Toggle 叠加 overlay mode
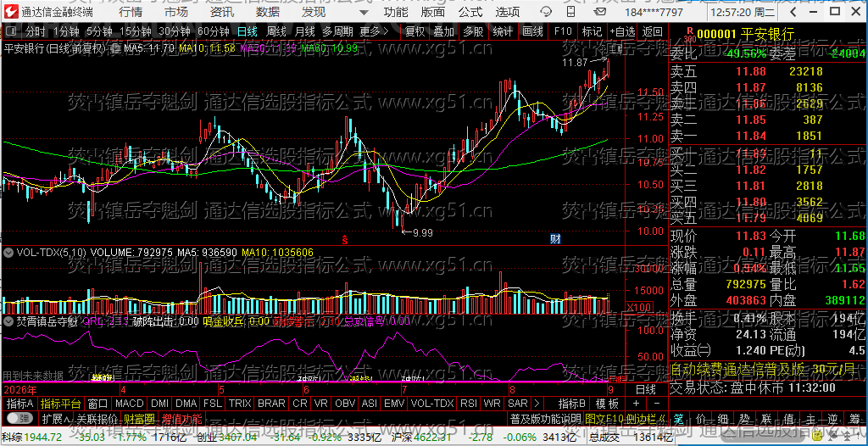Screen dimensions: 868x446 click(444, 31)
